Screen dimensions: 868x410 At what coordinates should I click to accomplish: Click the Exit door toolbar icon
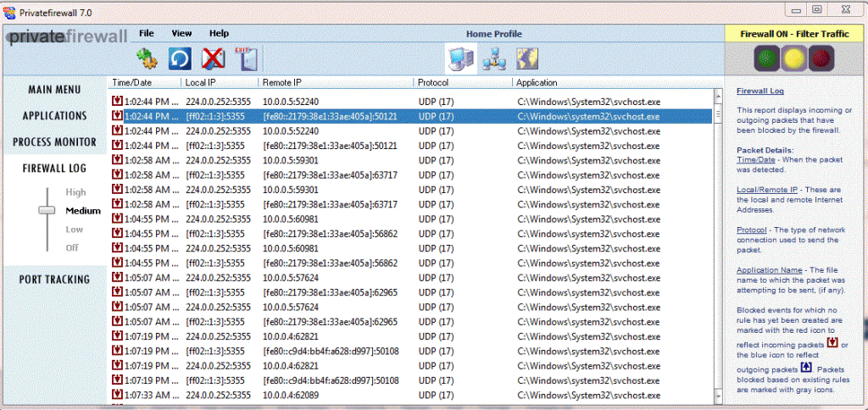(247, 58)
